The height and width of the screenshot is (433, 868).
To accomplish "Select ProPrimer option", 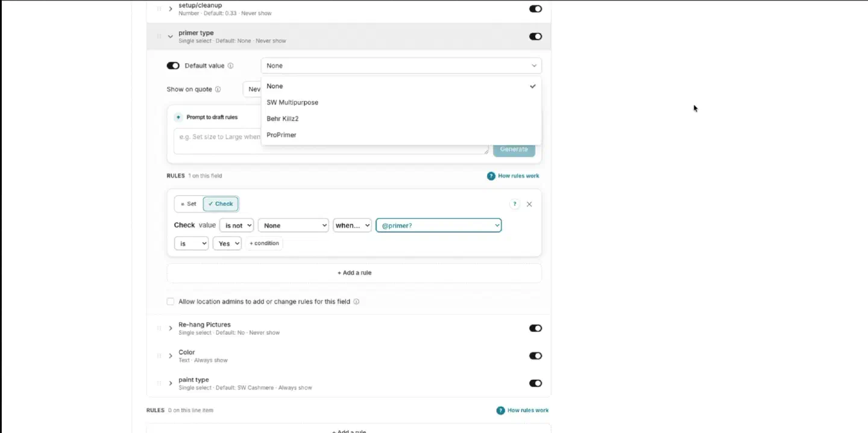I will (x=401, y=135).
